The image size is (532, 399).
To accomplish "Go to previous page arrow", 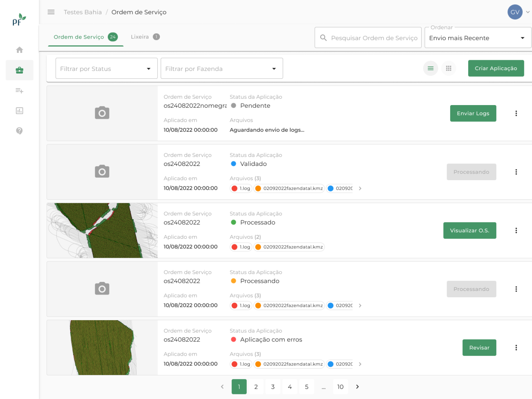I will (x=222, y=387).
